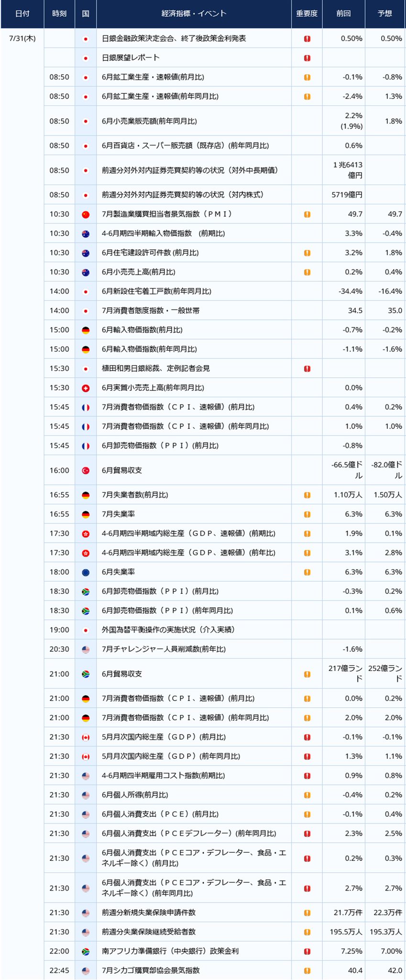Click red importance icon in 南アフリカ準備銀行 政策金利 row
The height and width of the screenshot is (980, 406).
tap(307, 952)
